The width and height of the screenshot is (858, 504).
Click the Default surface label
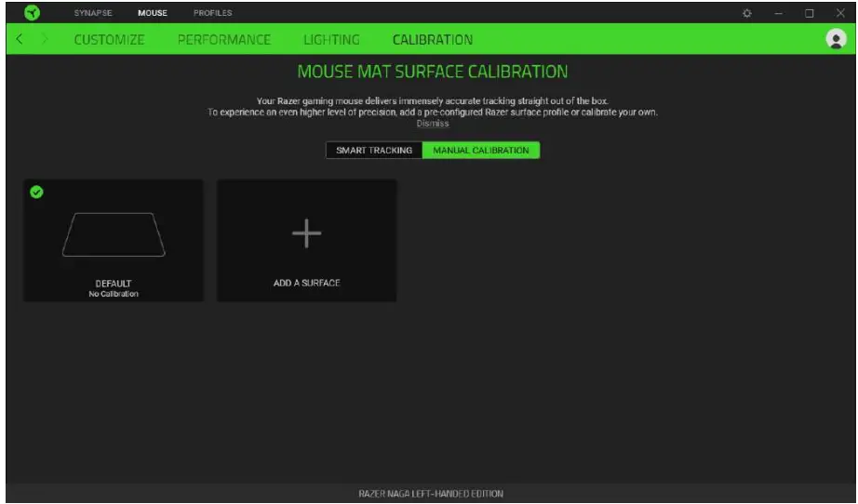pyautogui.click(x=114, y=284)
